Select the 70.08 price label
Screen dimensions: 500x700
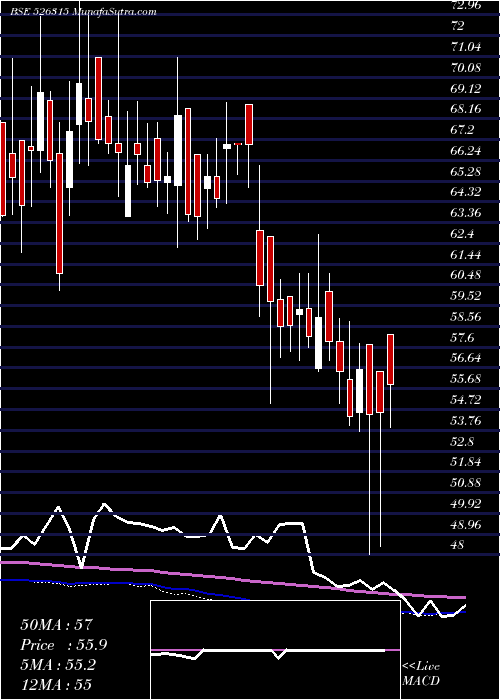tap(467, 68)
